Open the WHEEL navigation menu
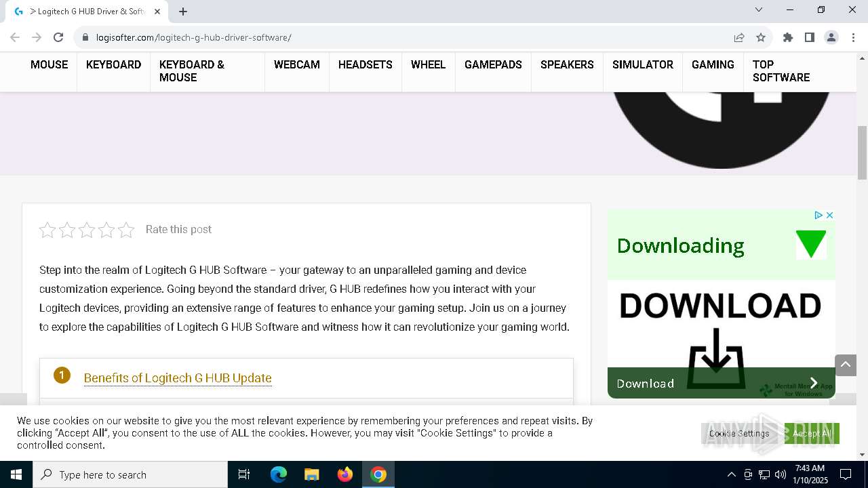This screenshot has width=868, height=488. pyautogui.click(x=429, y=65)
